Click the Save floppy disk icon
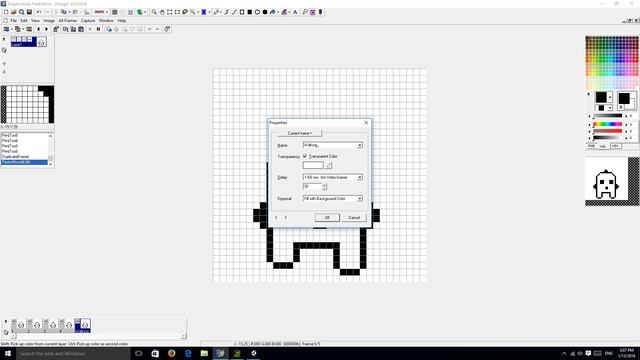The height and width of the screenshot is (360, 640). click(x=29, y=12)
